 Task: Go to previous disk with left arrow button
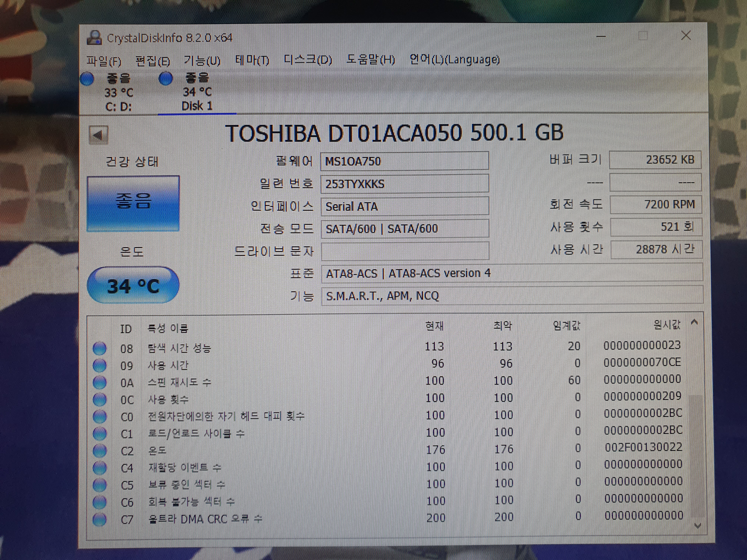98,135
